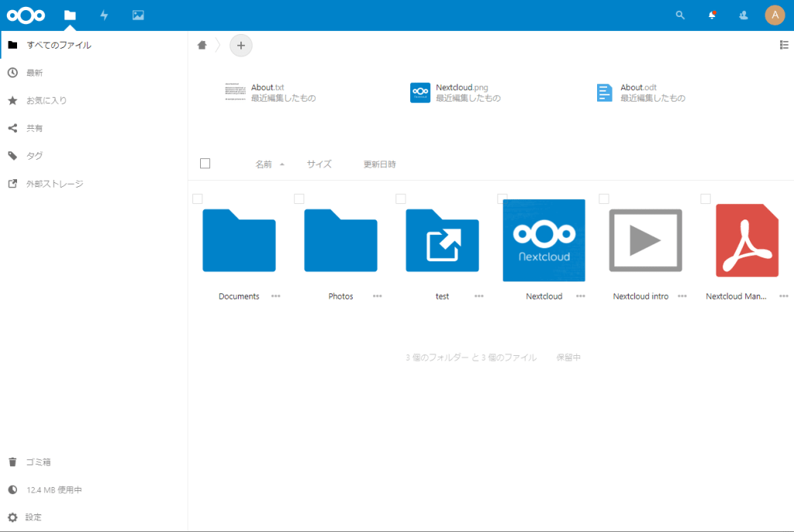
Task: Select タグ in sidebar
Action: tap(94, 156)
